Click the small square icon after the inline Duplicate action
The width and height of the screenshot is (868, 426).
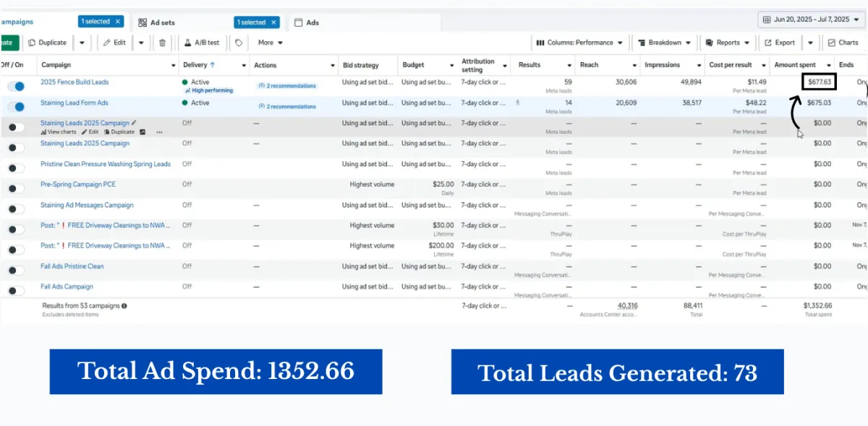tap(142, 132)
